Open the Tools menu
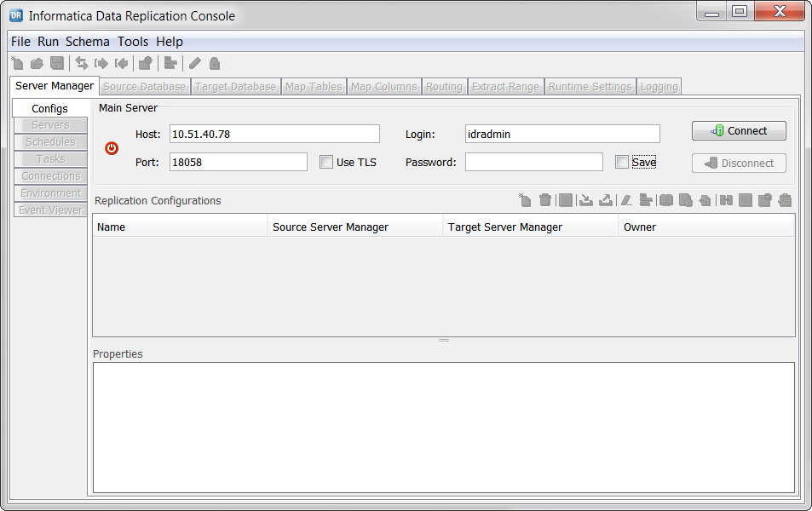This screenshot has width=812, height=511. click(133, 42)
